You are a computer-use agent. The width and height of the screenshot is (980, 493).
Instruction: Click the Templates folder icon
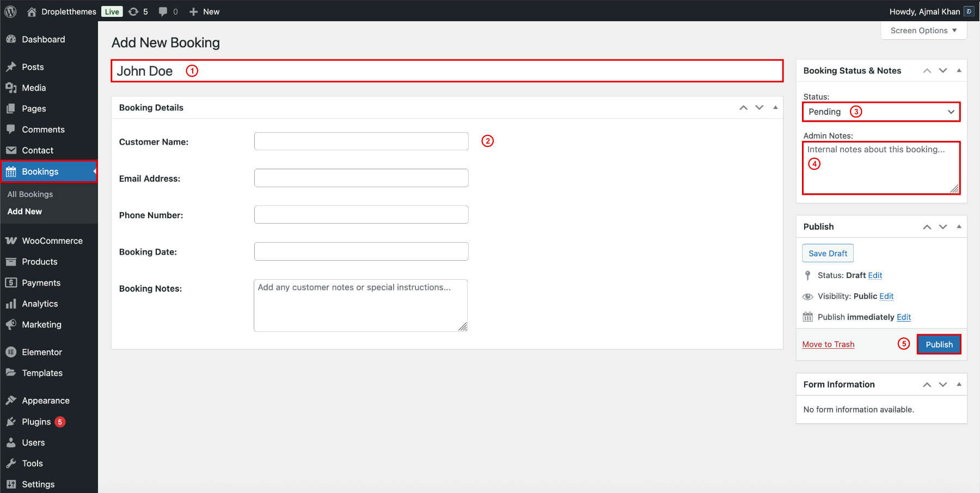click(x=11, y=373)
